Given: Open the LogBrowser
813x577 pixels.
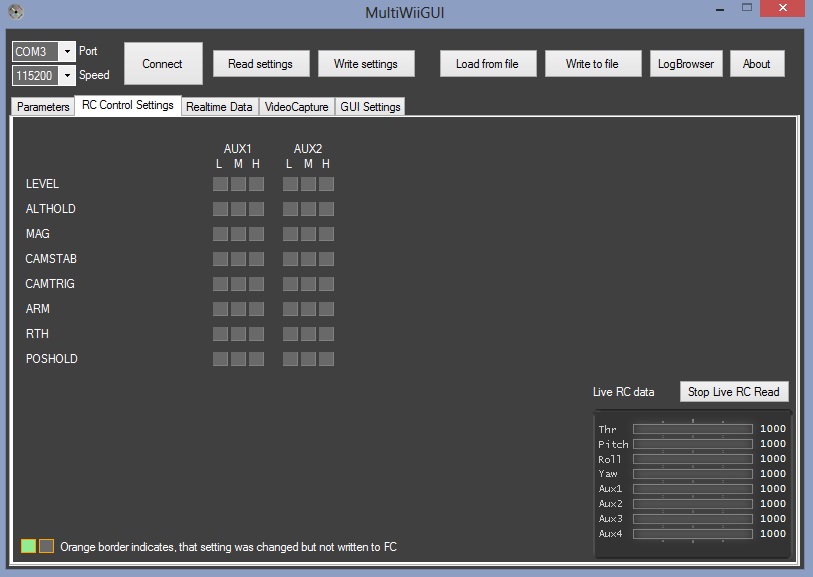Looking at the screenshot, I should pos(686,64).
